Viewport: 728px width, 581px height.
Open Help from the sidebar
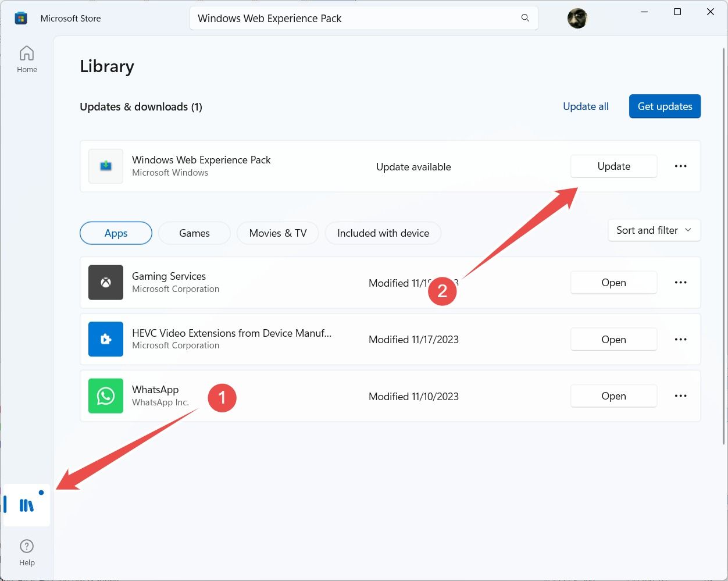[27, 553]
